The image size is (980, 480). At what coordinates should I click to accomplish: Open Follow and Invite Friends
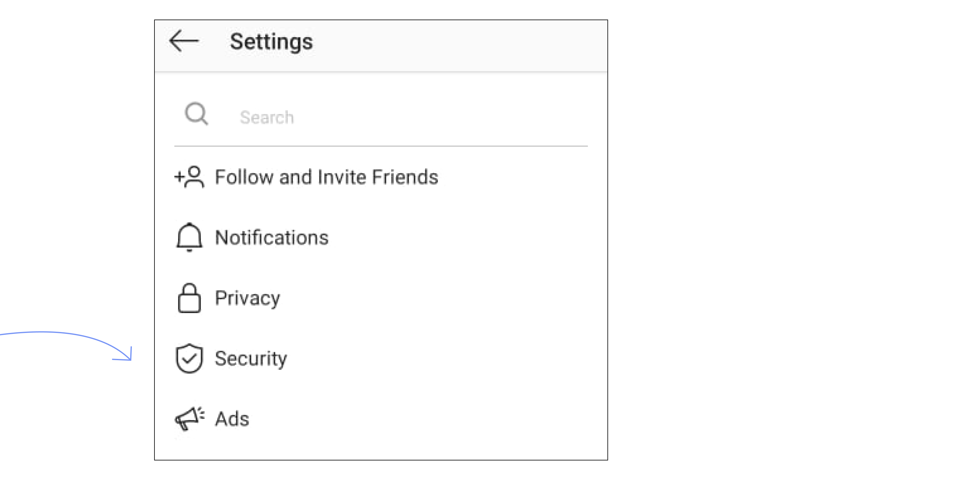(381, 177)
